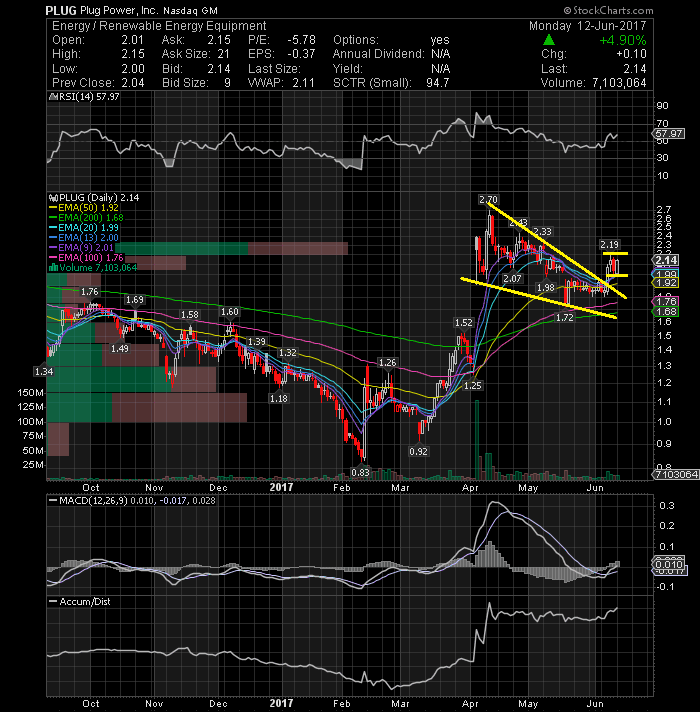Image resolution: width=700 pixels, height=712 pixels.
Task: Click the 2.07 pullback price label
Action: point(512,278)
